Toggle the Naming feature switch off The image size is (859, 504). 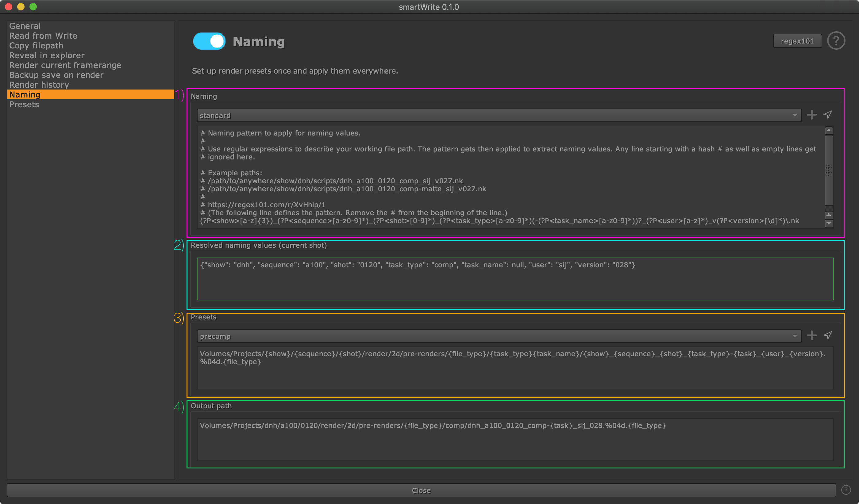point(209,41)
